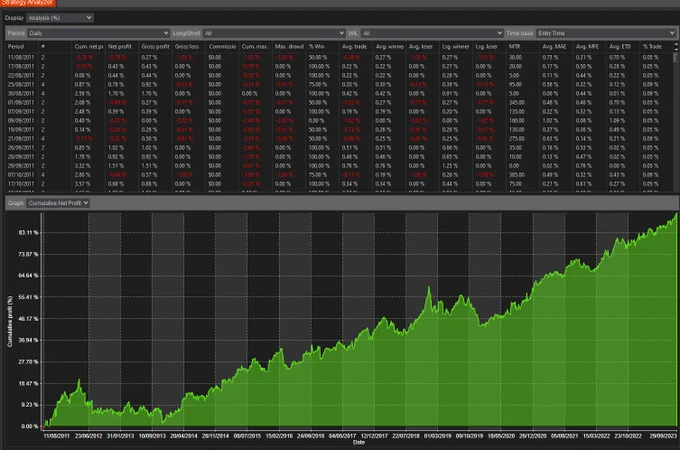This screenshot has height=450, width=680.
Task: Click the Avg. loser column header
Action: [x=422, y=46]
